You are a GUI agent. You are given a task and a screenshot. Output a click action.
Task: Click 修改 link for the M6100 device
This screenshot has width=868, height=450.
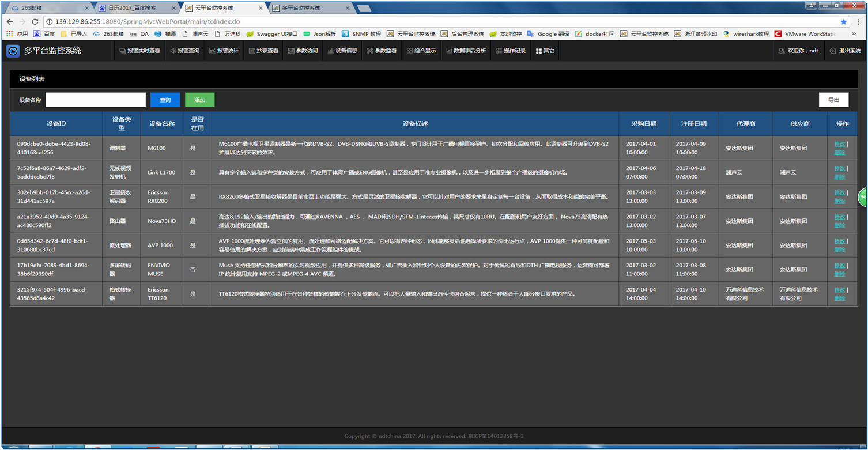[x=839, y=144]
